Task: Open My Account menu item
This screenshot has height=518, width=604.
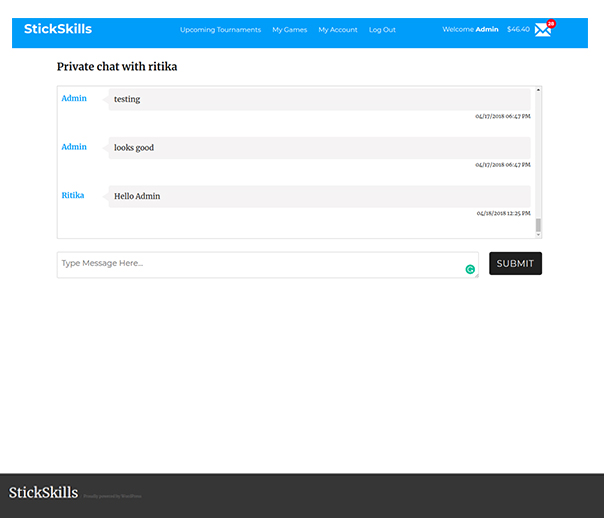Action: tap(338, 30)
